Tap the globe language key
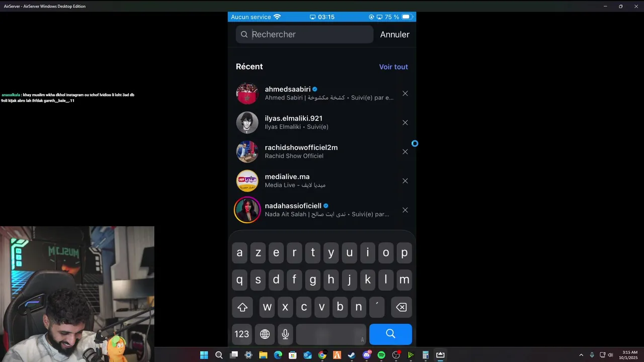Image resolution: width=644 pixels, height=362 pixels. pos(265,334)
